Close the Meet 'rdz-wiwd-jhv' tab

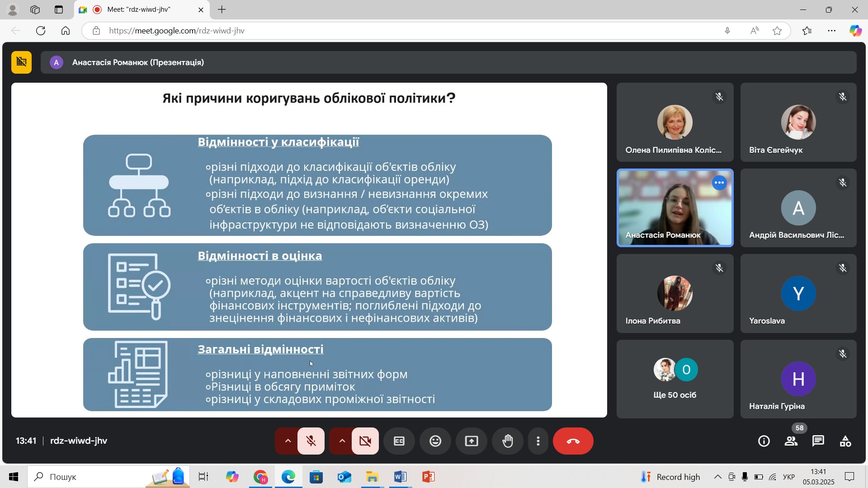pos(201,9)
